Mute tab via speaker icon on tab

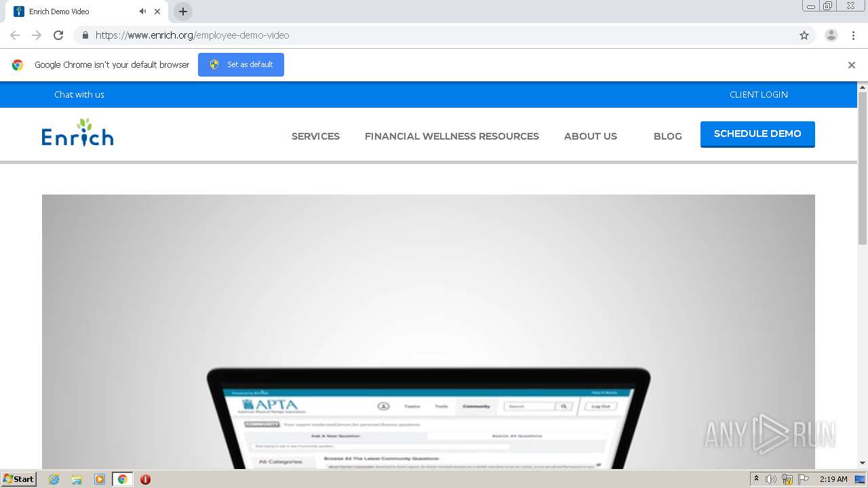click(x=142, y=12)
